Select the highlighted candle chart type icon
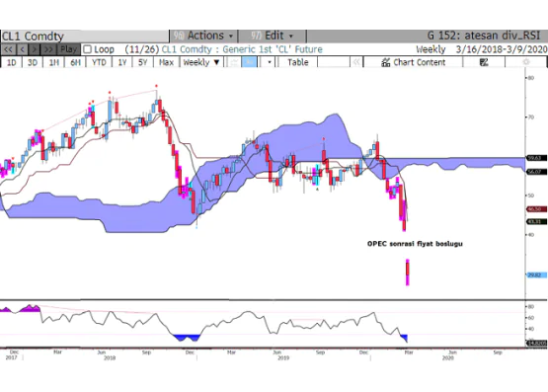 point(250,62)
